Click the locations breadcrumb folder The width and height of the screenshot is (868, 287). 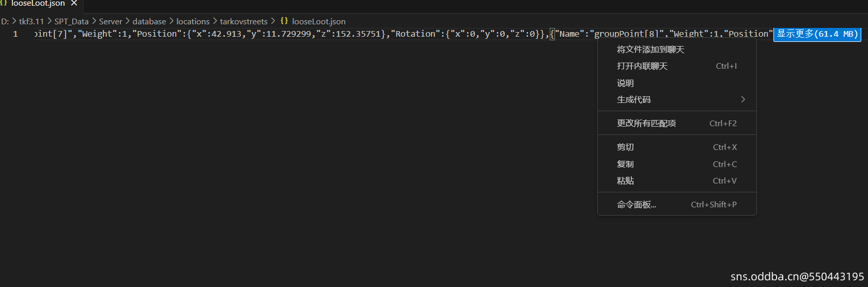(x=193, y=21)
